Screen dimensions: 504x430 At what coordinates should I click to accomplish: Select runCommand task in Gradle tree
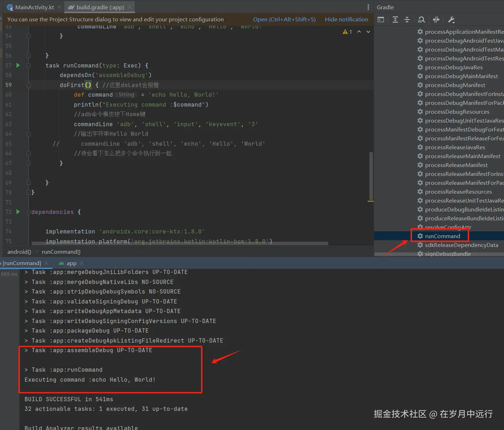point(442,236)
